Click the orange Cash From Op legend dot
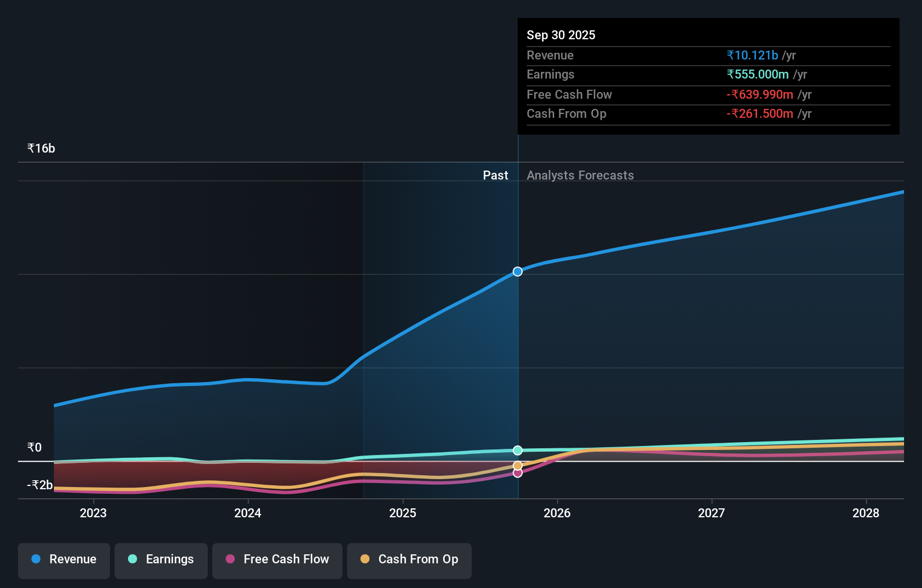922x588 pixels. [x=366, y=559]
